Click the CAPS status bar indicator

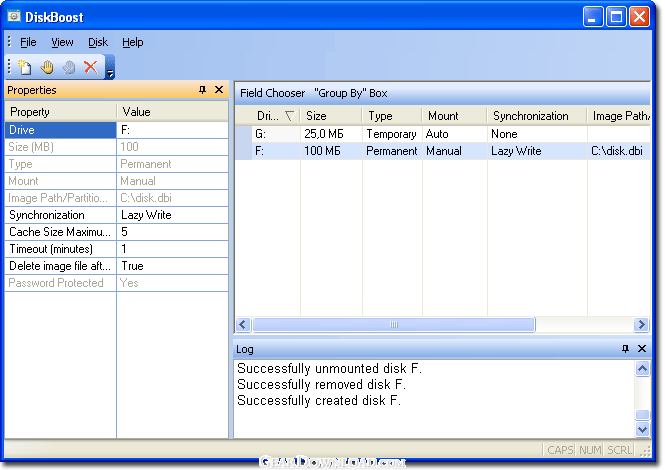click(560, 450)
